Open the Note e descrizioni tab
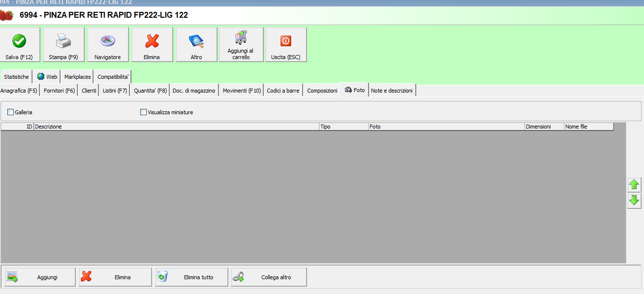This screenshot has height=294, width=644. pos(392,91)
